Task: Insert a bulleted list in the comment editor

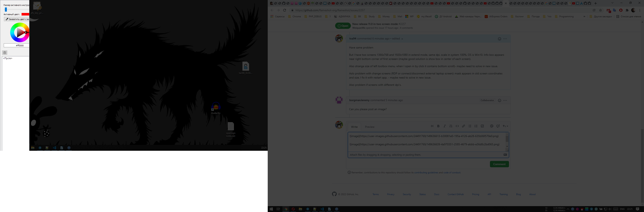Action: pyautogui.click(x=470, y=126)
